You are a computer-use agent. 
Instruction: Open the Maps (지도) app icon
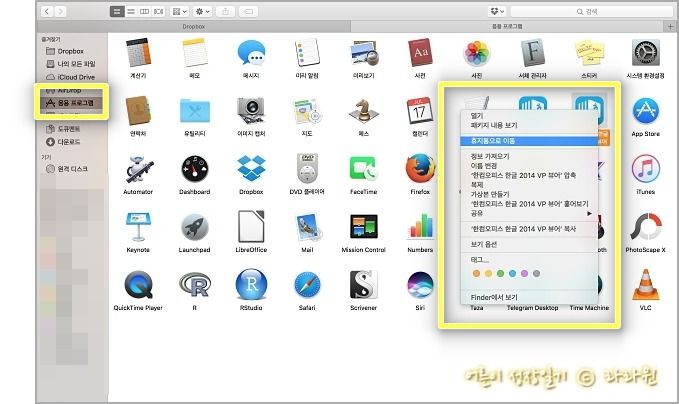[307, 111]
